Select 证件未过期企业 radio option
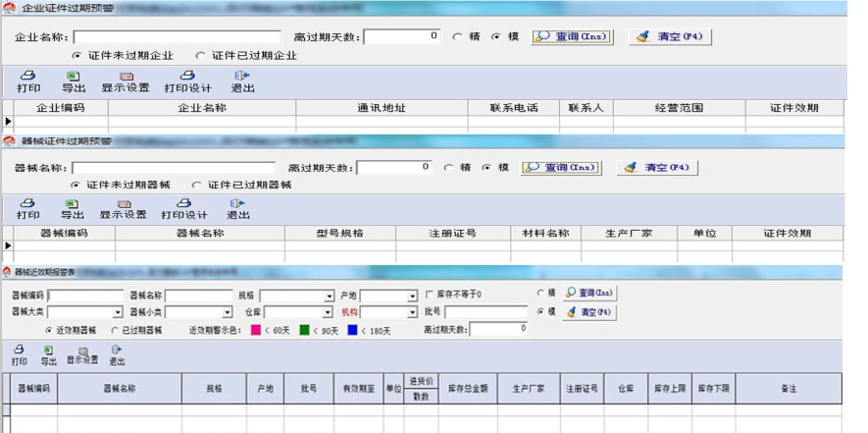Image resolution: width=868 pixels, height=433 pixels. tap(77, 56)
